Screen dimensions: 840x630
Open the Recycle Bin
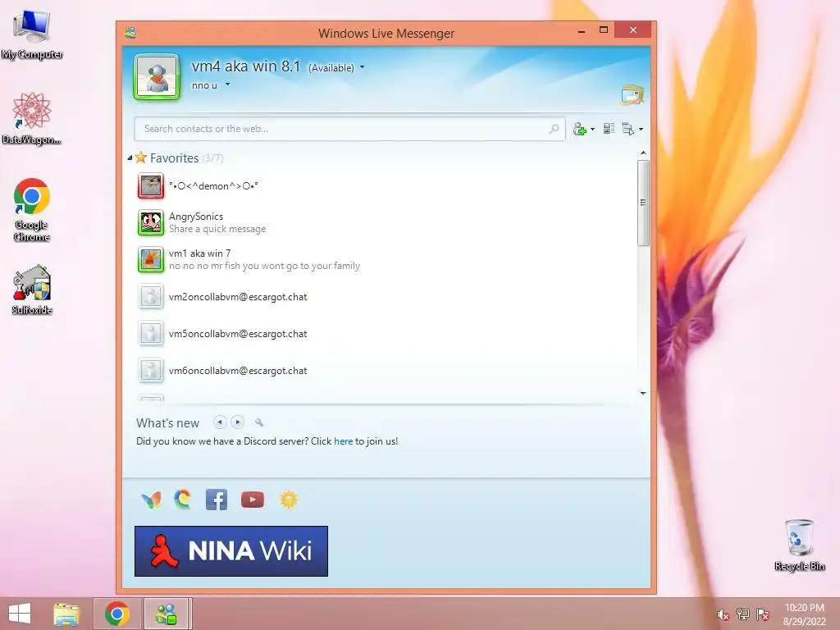pos(799,546)
